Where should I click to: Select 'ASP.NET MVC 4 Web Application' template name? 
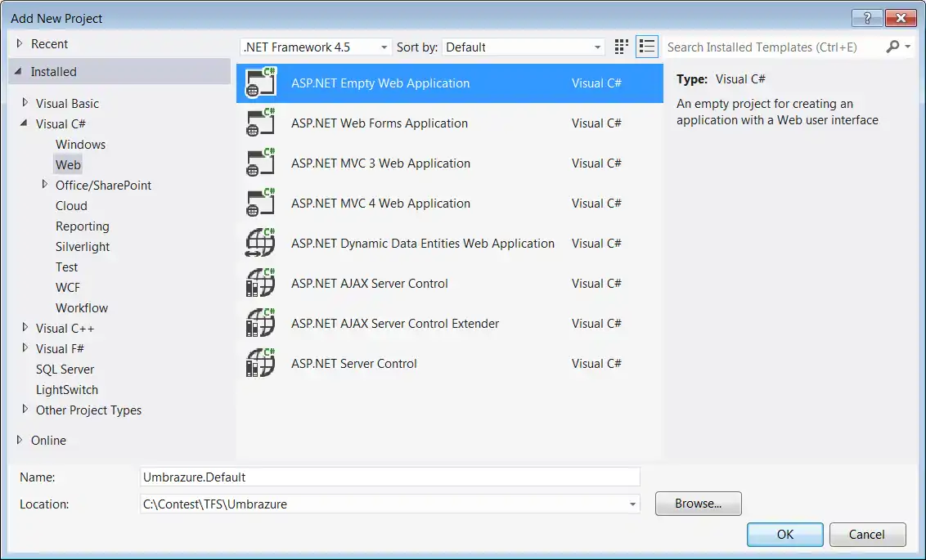[x=380, y=204]
